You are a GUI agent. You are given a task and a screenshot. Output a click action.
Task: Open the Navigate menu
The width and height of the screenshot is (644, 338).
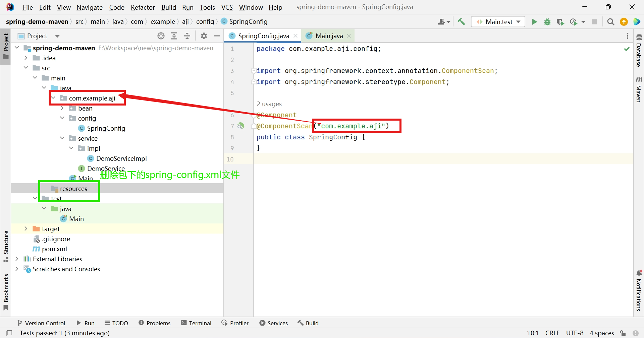coord(90,7)
